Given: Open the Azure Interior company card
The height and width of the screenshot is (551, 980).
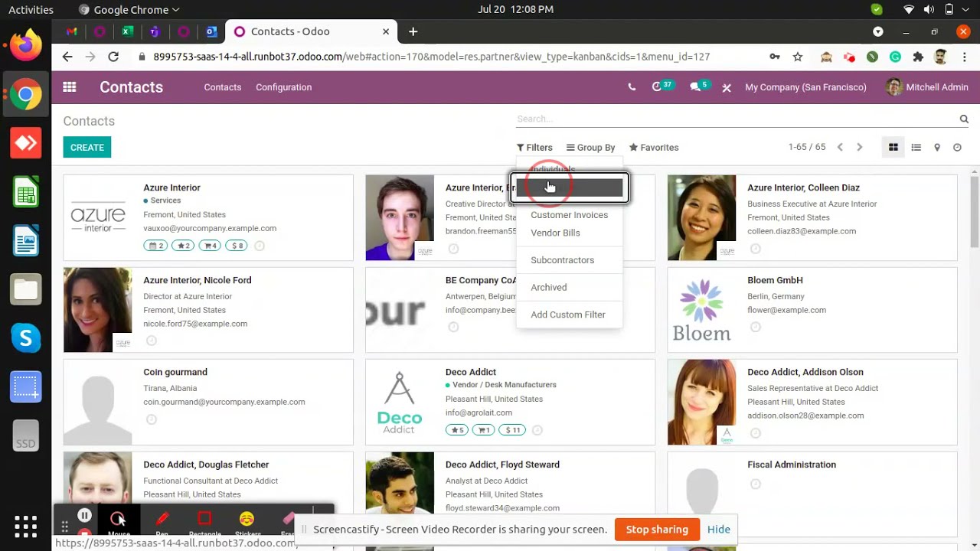Looking at the screenshot, I should [208, 217].
